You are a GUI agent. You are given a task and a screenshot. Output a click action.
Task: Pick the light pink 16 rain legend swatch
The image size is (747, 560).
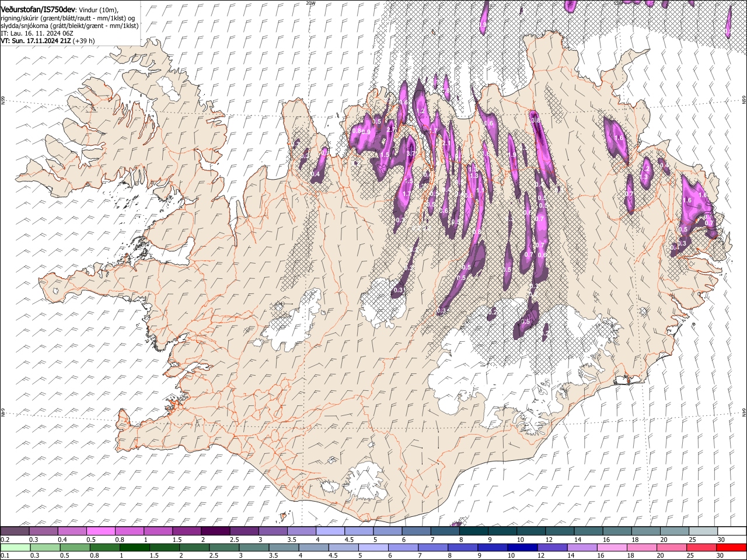click(x=612, y=548)
